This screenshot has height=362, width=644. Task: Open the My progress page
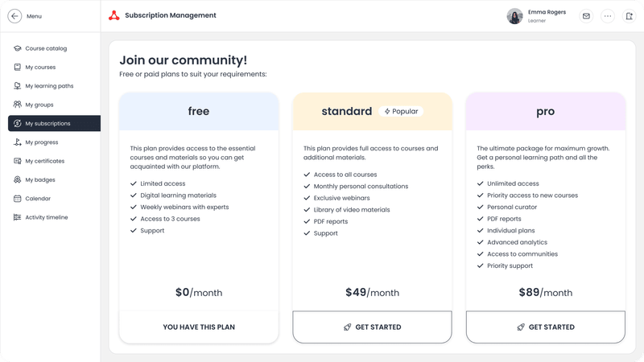(41, 142)
